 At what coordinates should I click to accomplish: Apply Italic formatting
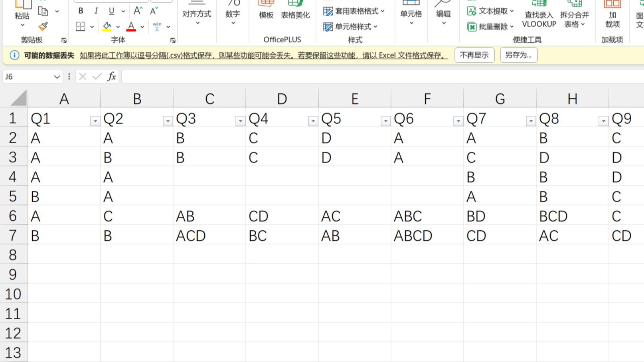96,11
